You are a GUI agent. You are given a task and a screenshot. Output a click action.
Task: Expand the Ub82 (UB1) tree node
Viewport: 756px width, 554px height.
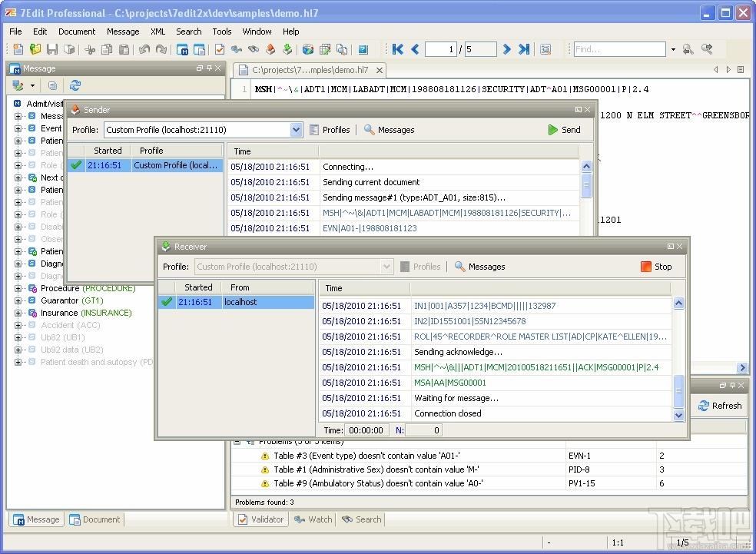[x=18, y=337]
